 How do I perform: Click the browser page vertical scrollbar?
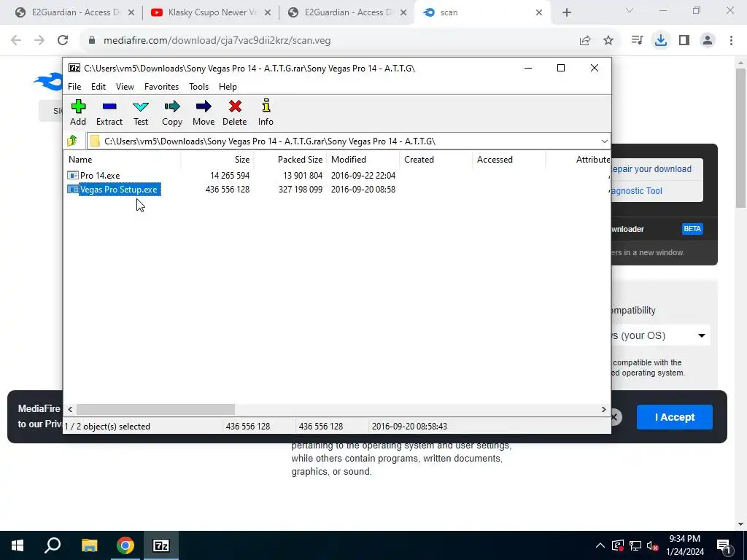[740, 138]
